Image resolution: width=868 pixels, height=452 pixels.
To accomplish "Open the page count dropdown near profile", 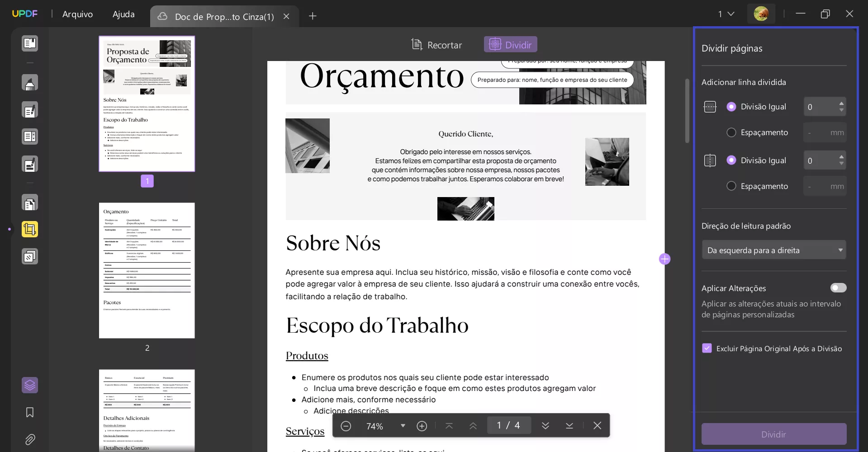I will 726,14.
